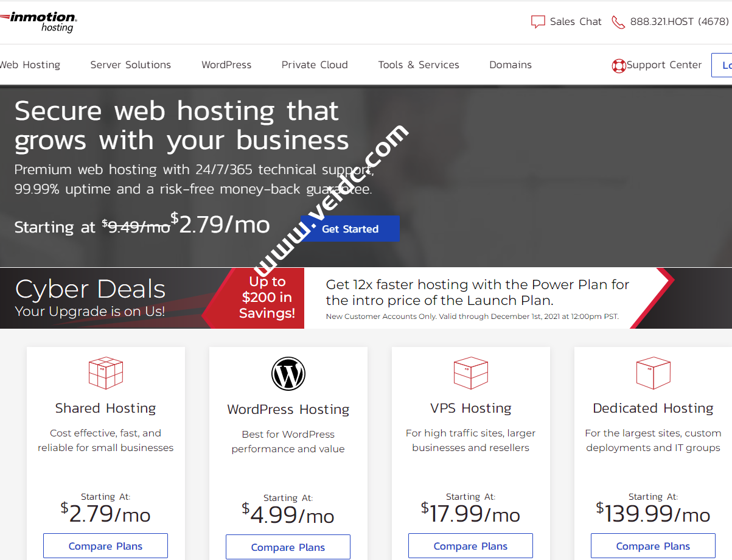Select WordPress in the navigation bar
This screenshot has width=732, height=560.
pos(226,65)
